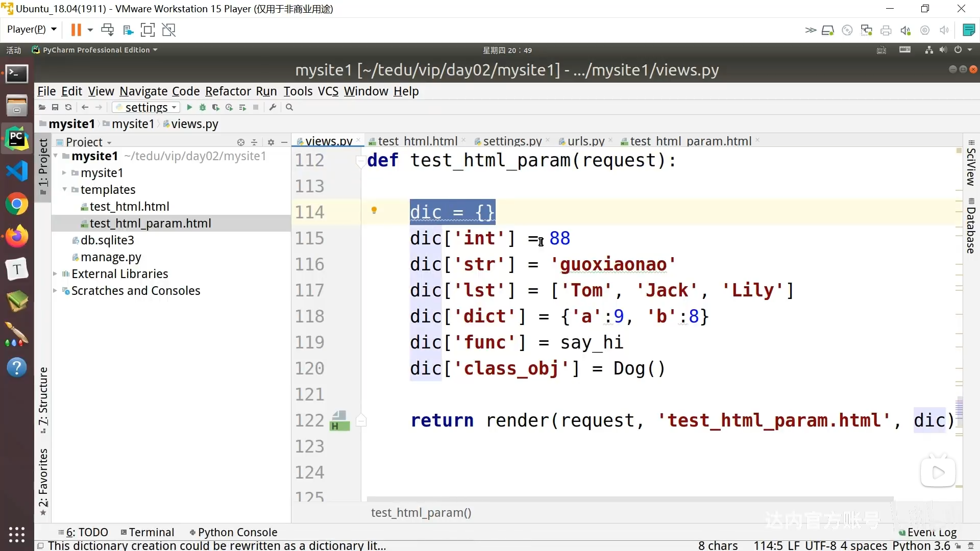Expand the inner mysite1 folder
Screen dimensions: 980x551
point(64,173)
